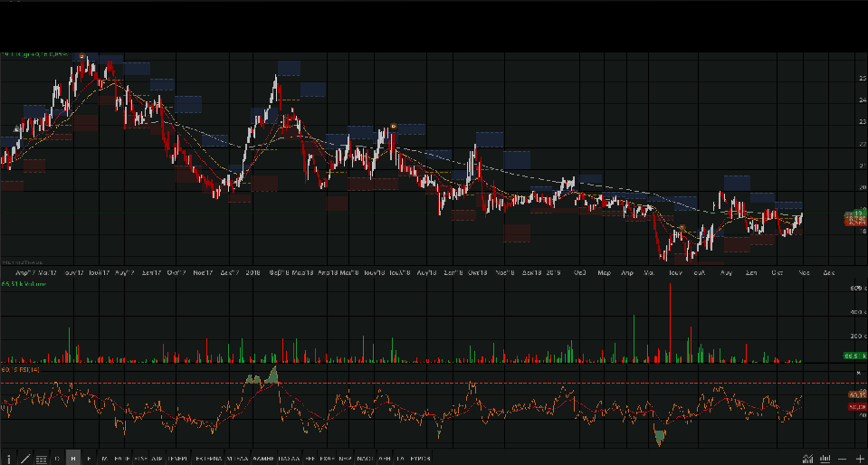868x465 pixels.
Task: Zoom in using the plus icon
Action: (x=859, y=459)
